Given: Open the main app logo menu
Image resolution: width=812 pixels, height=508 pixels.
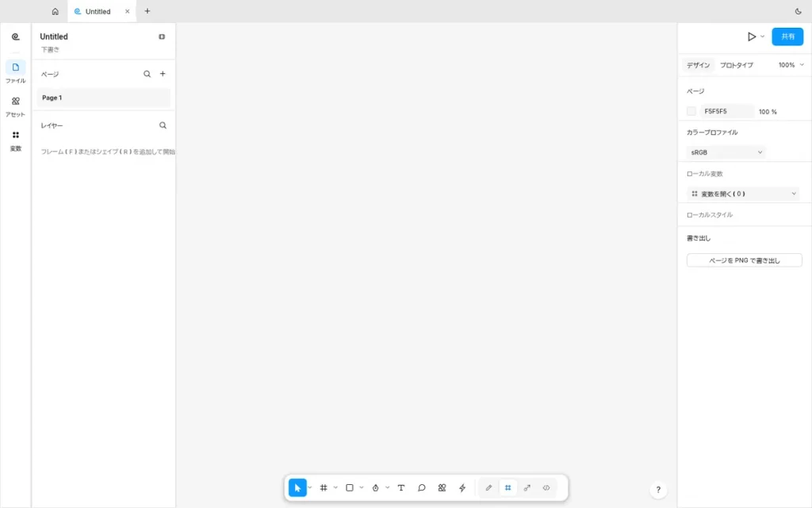Looking at the screenshot, I should click(16, 37).
